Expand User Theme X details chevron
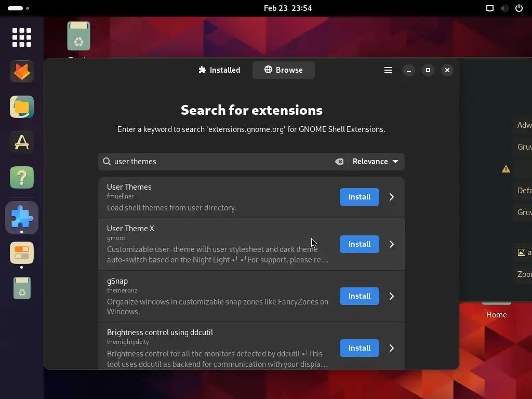Screen dimensions: 532x399 (392, 244)
